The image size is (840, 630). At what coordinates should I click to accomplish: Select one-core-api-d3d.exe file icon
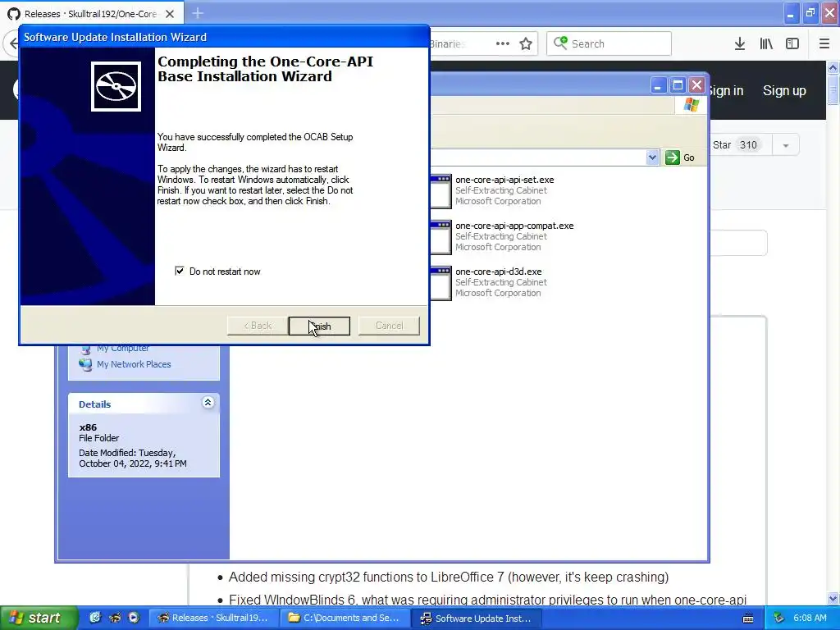(x=441, y=283)
